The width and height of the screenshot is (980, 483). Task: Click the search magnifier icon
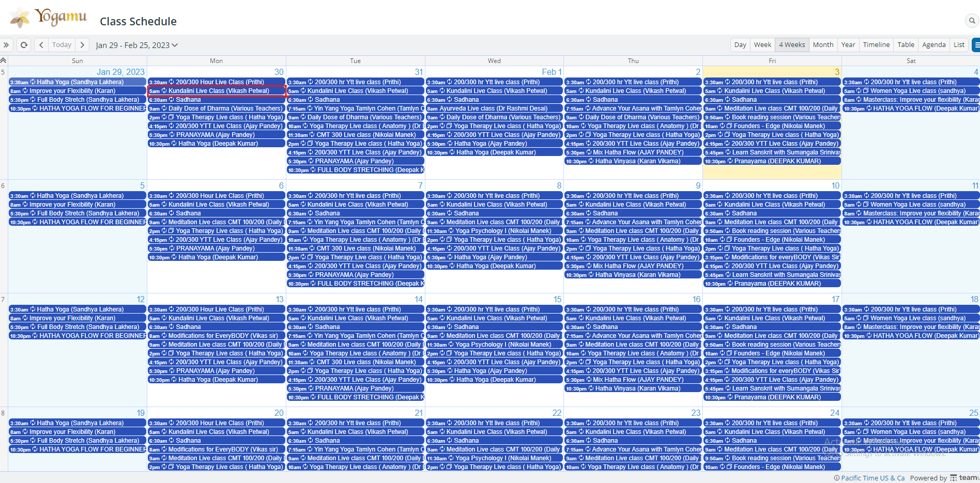click(x=972, y=21)
